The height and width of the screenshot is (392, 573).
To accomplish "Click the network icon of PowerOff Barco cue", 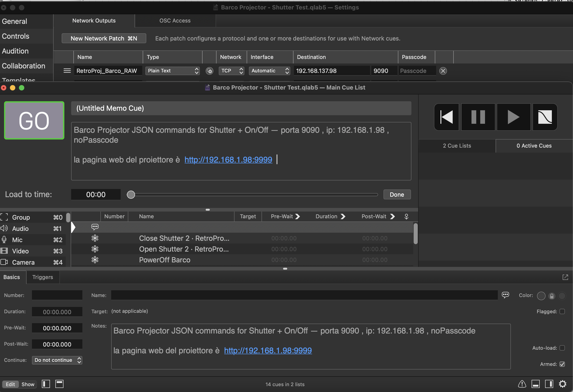I will pos(95,260).
